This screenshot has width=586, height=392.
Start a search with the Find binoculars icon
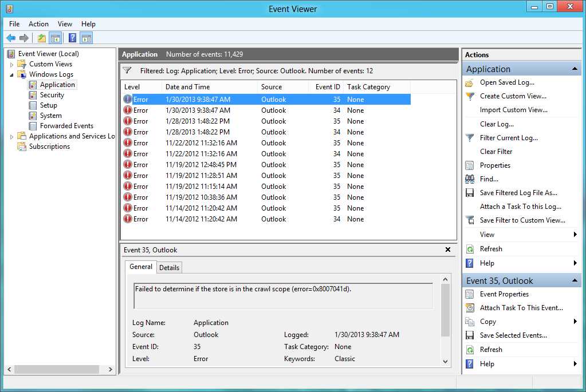470,179
